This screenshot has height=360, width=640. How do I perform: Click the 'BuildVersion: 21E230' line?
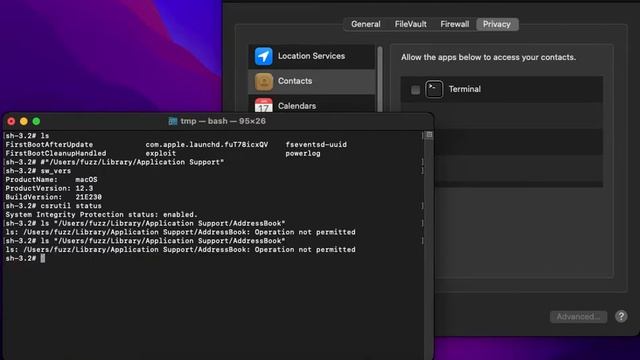53,197
